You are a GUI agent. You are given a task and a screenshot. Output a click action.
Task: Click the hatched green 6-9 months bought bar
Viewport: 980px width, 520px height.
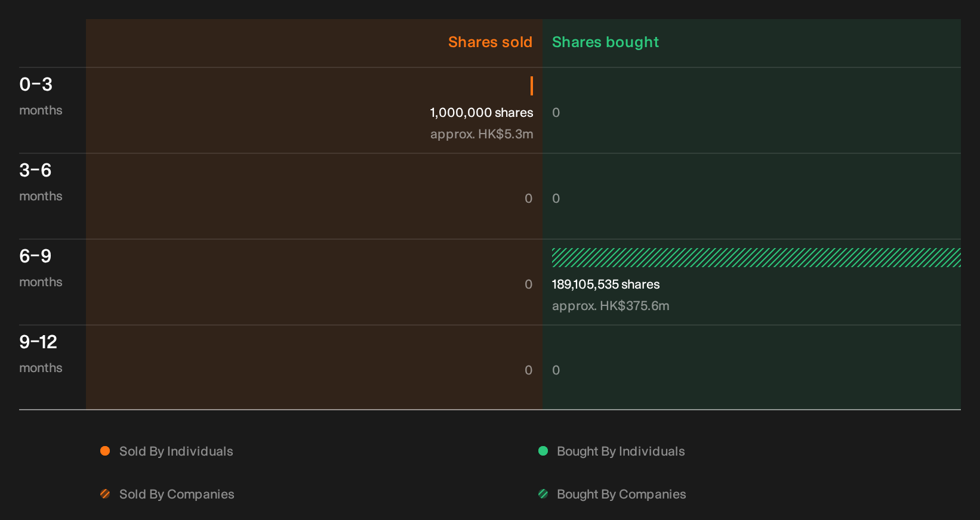coord(756,258)
